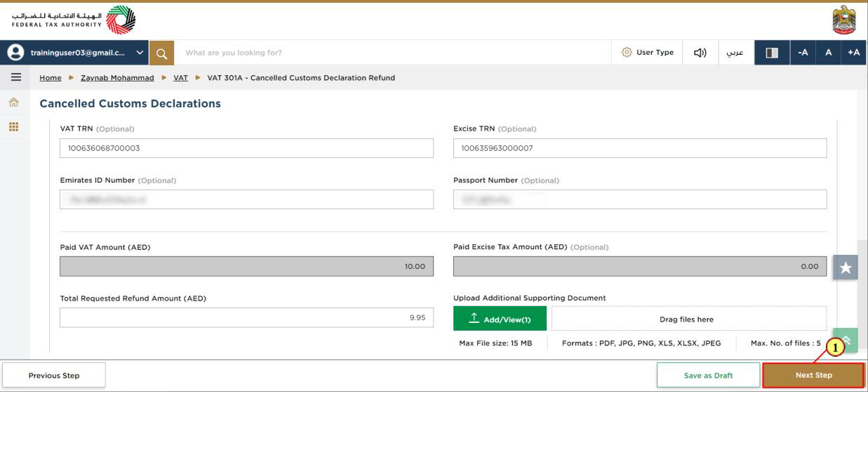Click the star favorites icon

(846, 268)
